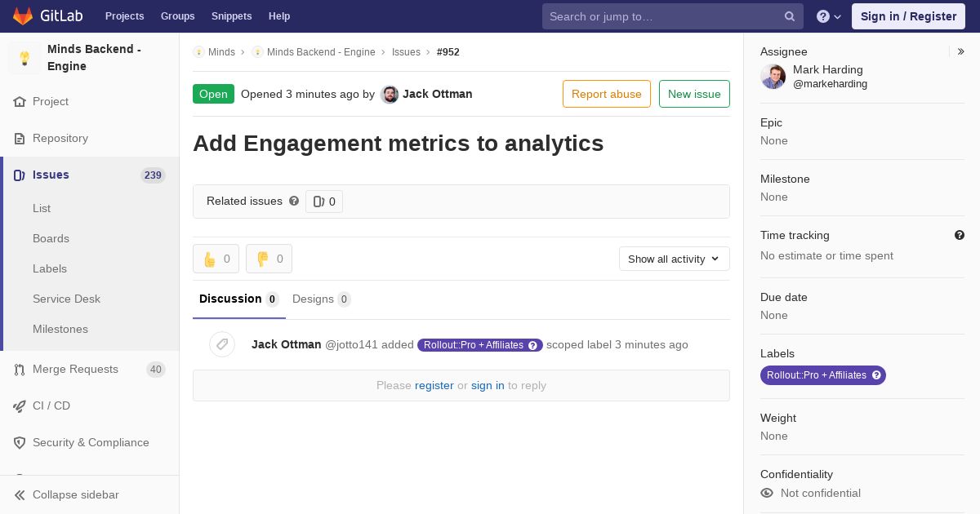Click the @markeharding username
980x514 pixels.
[x=830, y=84]
